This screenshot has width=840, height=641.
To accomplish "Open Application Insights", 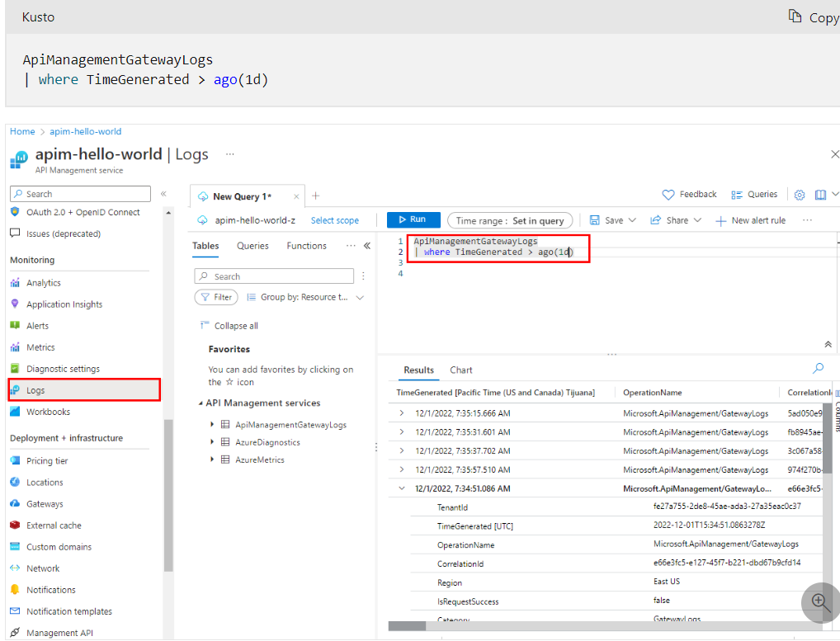I will (x=64, y=304).
